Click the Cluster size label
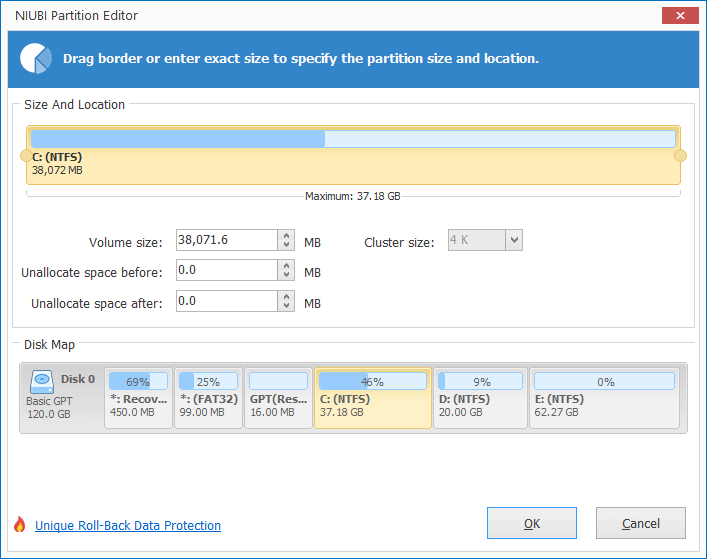 click(x=399, y=243)
